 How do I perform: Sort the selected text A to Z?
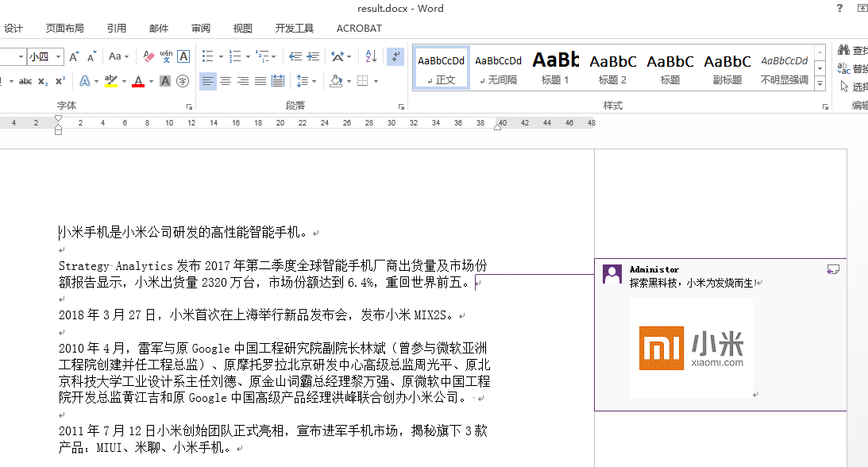[x=371, y=56]
